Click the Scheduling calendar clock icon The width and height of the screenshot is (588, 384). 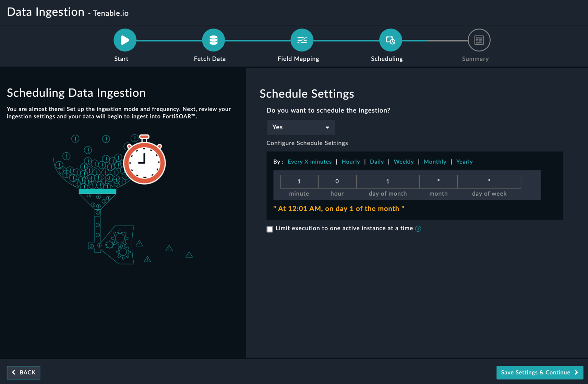[390, 40]
